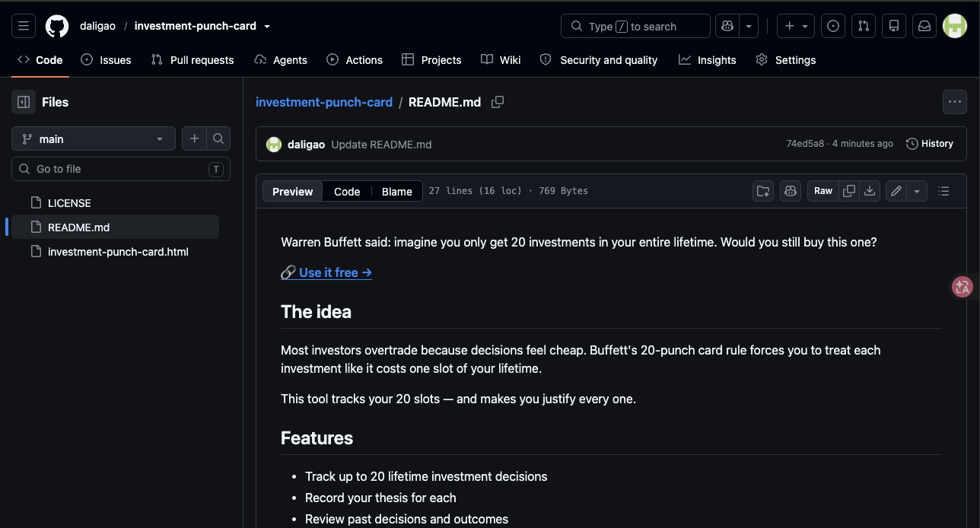Focus the Go to file field
The image size is (980, 528).
[x=121, y=169]
